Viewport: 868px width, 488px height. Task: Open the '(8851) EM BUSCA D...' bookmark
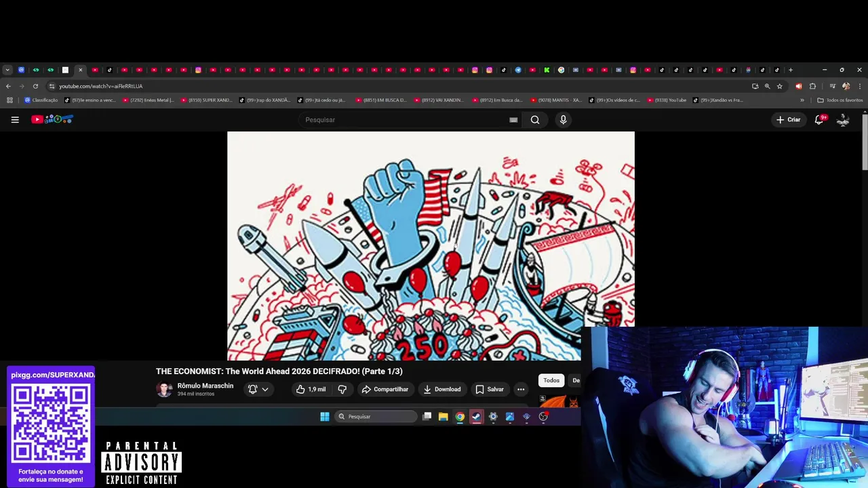coord(381,100)
